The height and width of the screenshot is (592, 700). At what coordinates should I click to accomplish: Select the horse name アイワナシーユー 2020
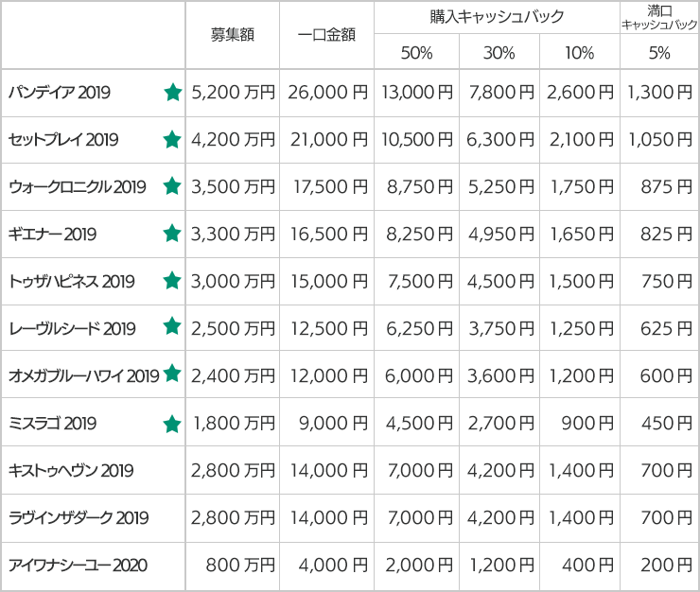(x=78, y=566)
